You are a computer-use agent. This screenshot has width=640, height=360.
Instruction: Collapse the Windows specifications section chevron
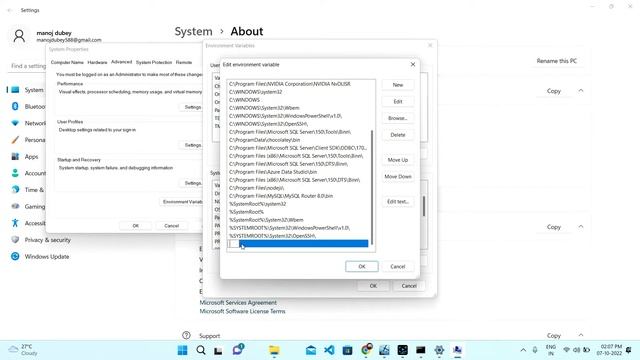pos(580,227)
